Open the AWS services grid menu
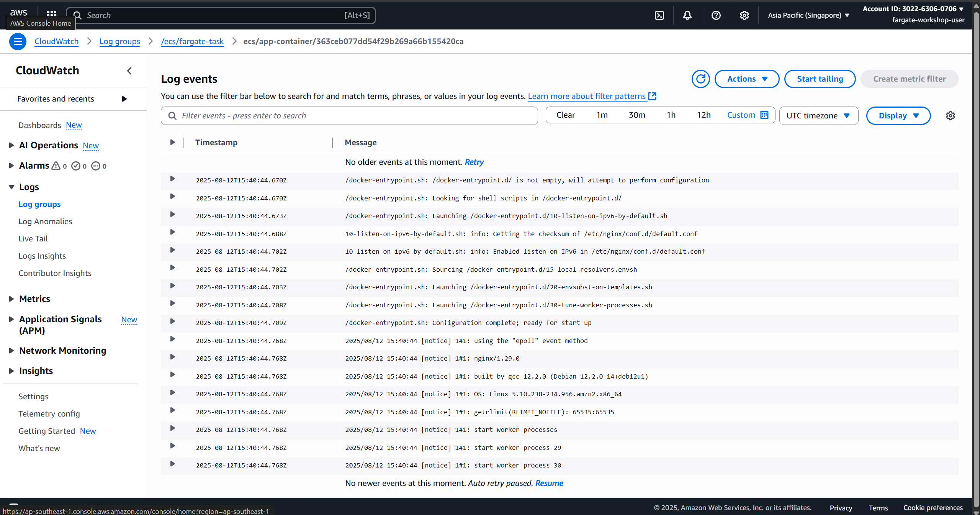This screenshot has width=980, height=515. pos(52,14)
